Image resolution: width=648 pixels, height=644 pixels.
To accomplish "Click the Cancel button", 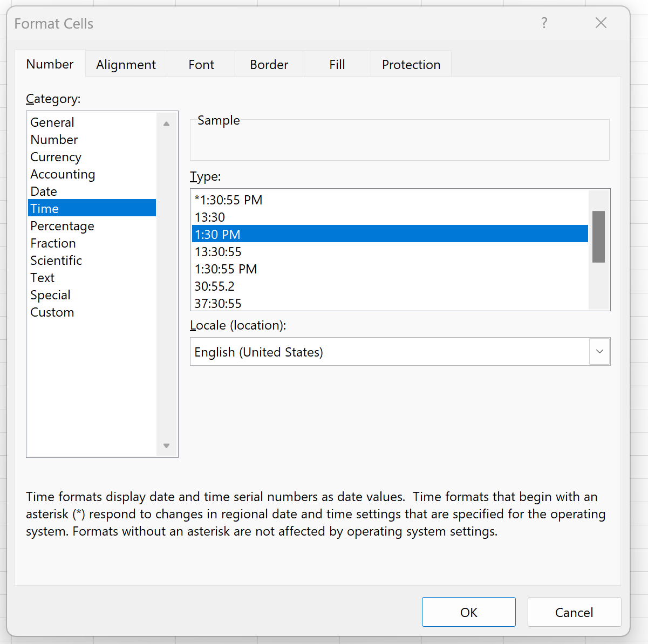I will pos(574,612).
